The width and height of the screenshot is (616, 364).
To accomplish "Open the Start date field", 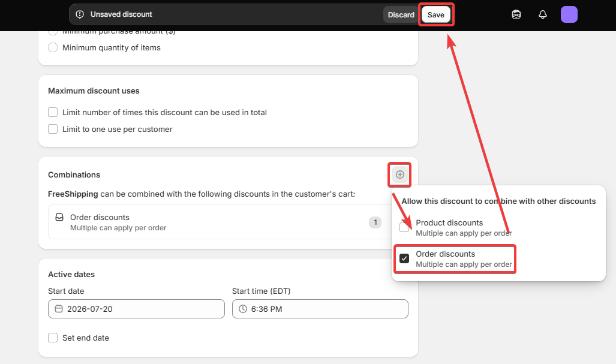I will coord(136,309).
